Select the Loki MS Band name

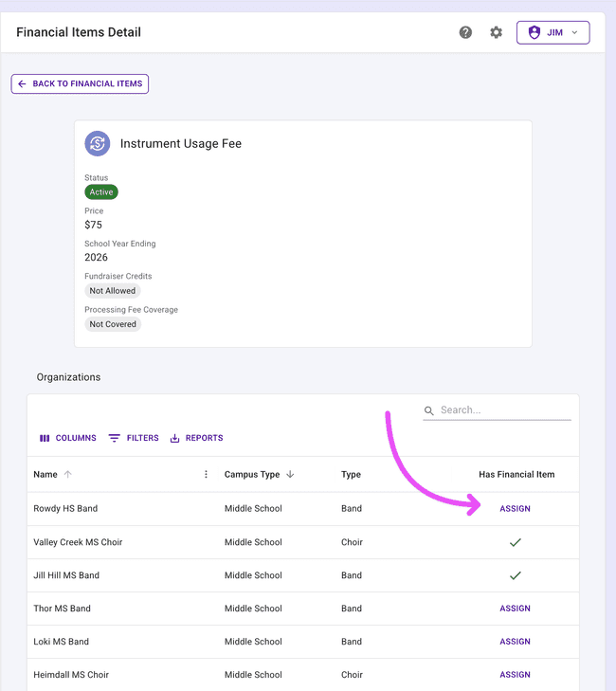click(62, 642)
